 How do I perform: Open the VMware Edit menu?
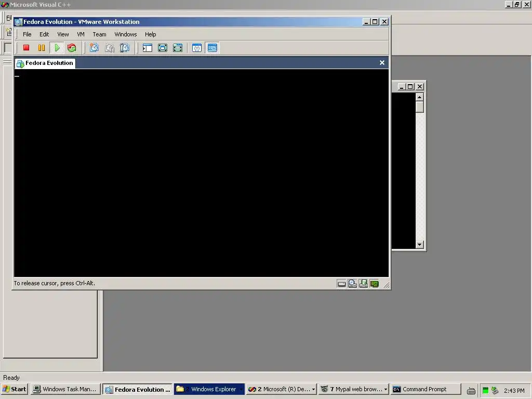44,34
